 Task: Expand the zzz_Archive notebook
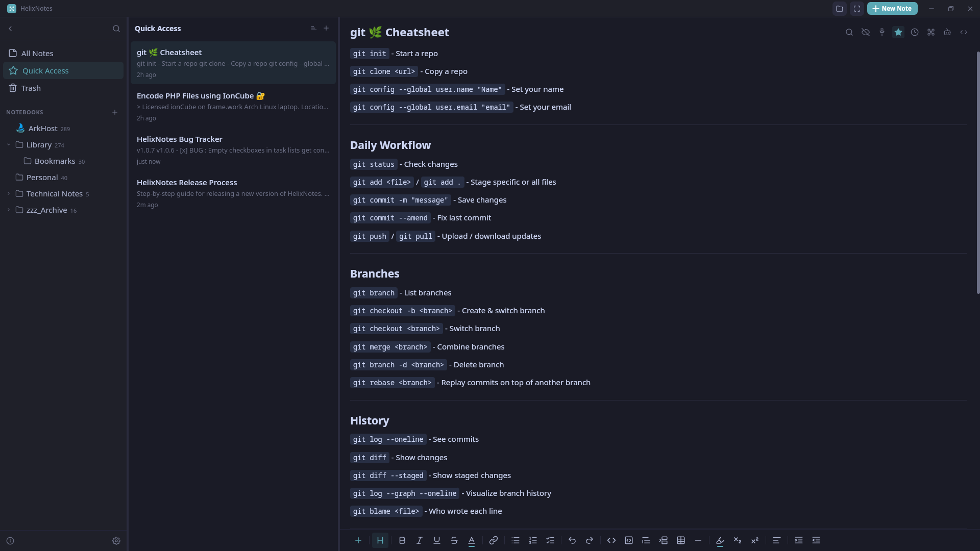(9, 210)
